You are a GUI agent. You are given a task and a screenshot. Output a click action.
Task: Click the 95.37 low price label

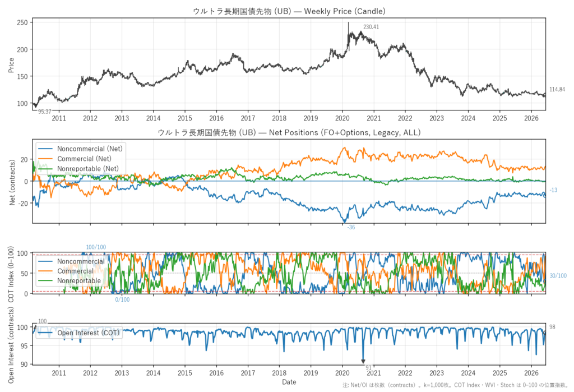(x=45, y=112)
